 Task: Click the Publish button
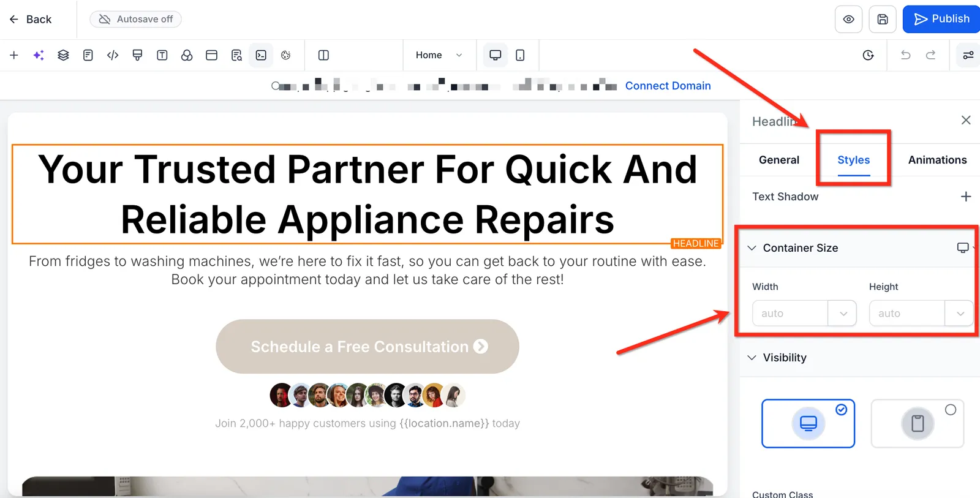(941, 19)
